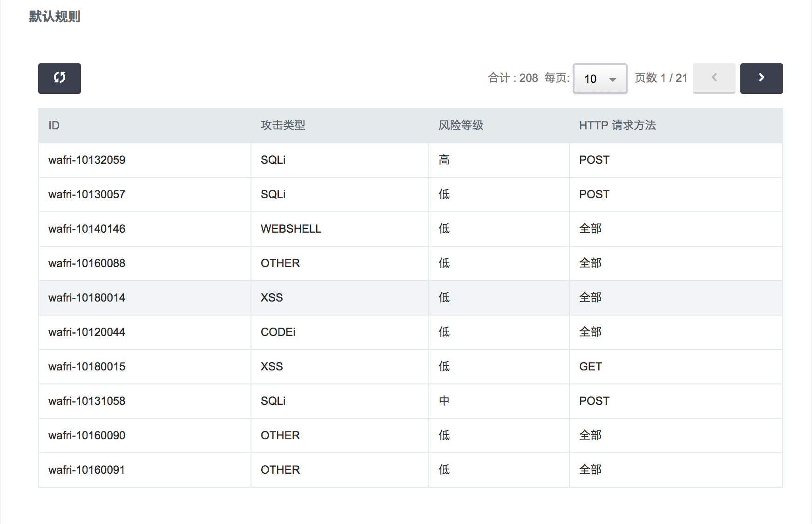
Task: Select rule wafri-10160090
Action: [x=87, y=436]
